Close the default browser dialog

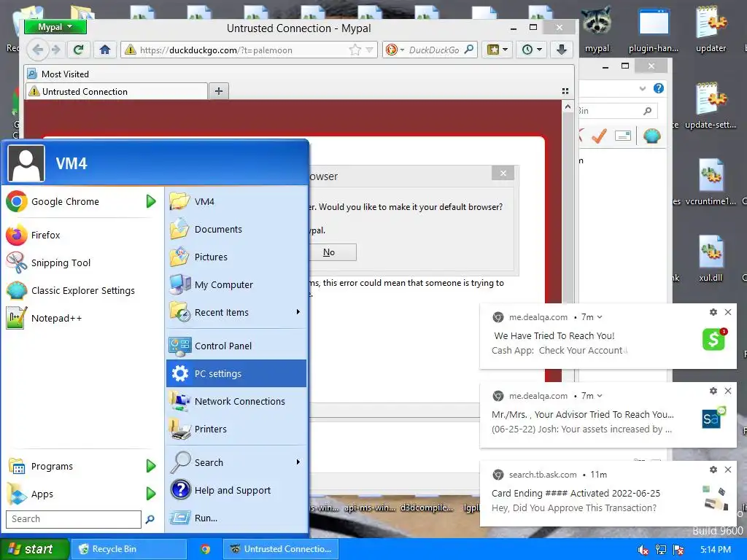[503, 173]
